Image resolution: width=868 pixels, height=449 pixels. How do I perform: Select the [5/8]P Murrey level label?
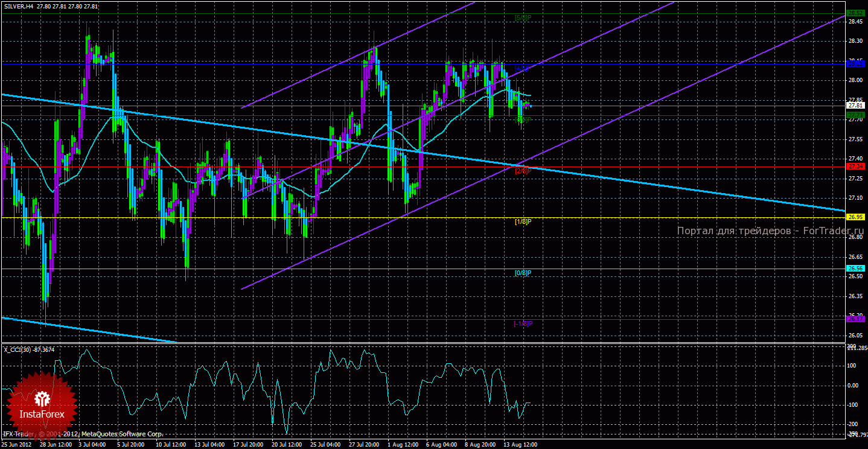(x=523, y=18)
